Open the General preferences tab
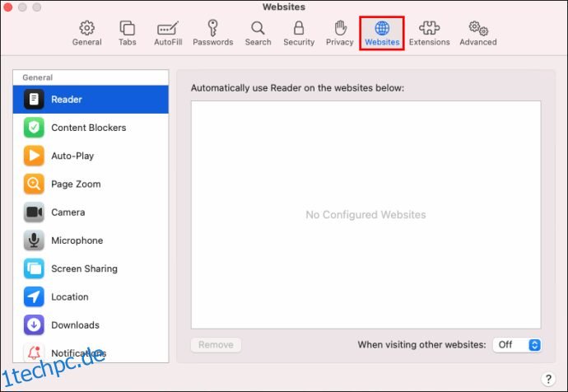Image resolution: width=568 pixels, height=392 pixels. coord(87,33)
